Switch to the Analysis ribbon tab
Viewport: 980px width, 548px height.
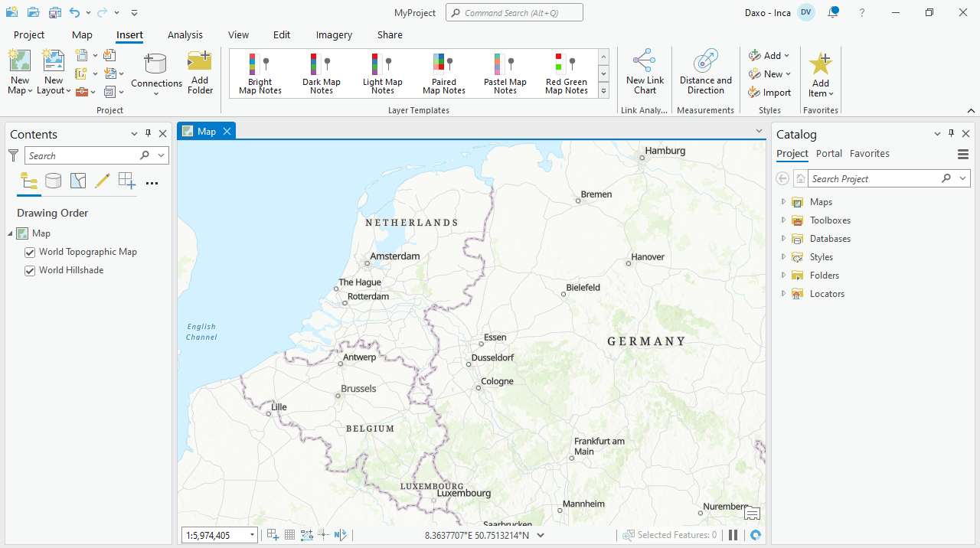[185, 34]
